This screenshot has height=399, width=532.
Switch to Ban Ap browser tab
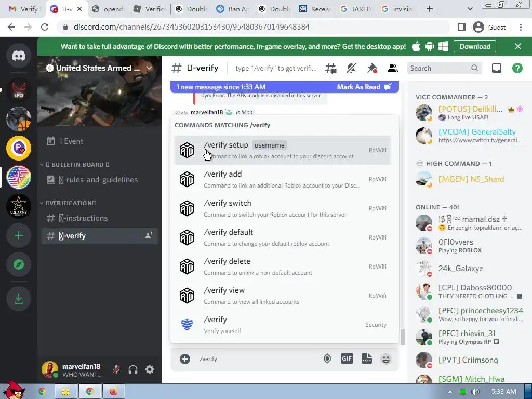[233, 9]
